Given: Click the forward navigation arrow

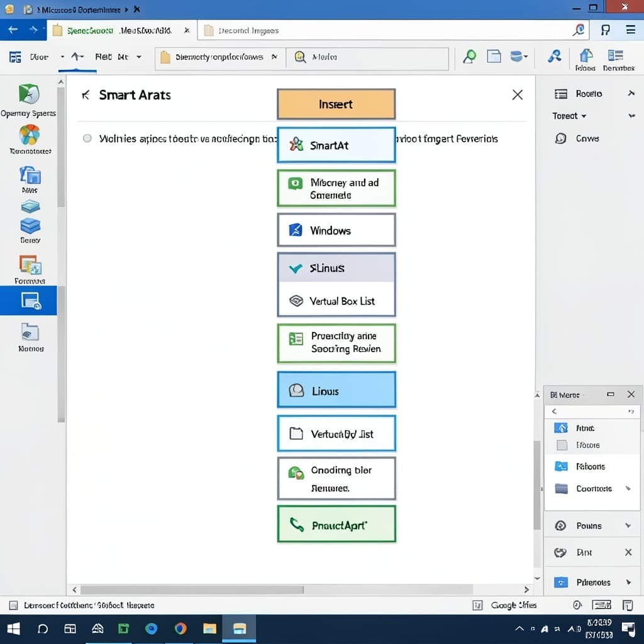Looking at the screenshot, I should [34, 30].
